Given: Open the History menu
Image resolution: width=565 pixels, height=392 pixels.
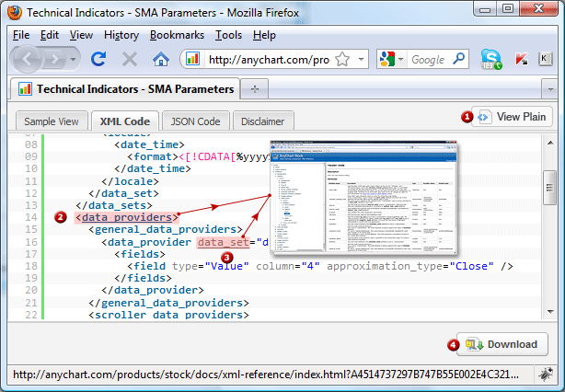Looking at the screenshot, I should pyautogui.click(x=121, y=35).
